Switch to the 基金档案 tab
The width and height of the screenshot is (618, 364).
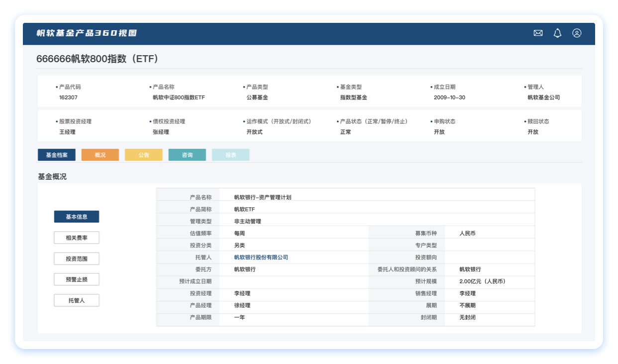(x=57, y=155)
